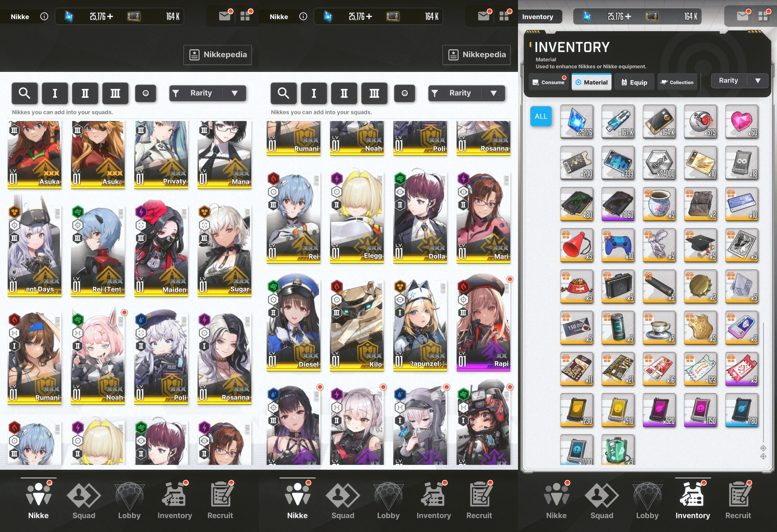
Task: Switch to Material inventory tab
Action: coord(592,82)
